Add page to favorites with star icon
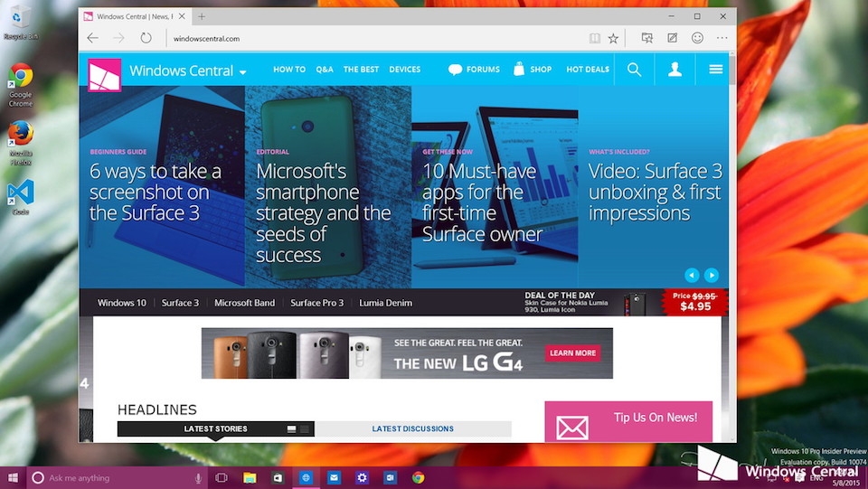868x489 pixels. coord(613,38)
